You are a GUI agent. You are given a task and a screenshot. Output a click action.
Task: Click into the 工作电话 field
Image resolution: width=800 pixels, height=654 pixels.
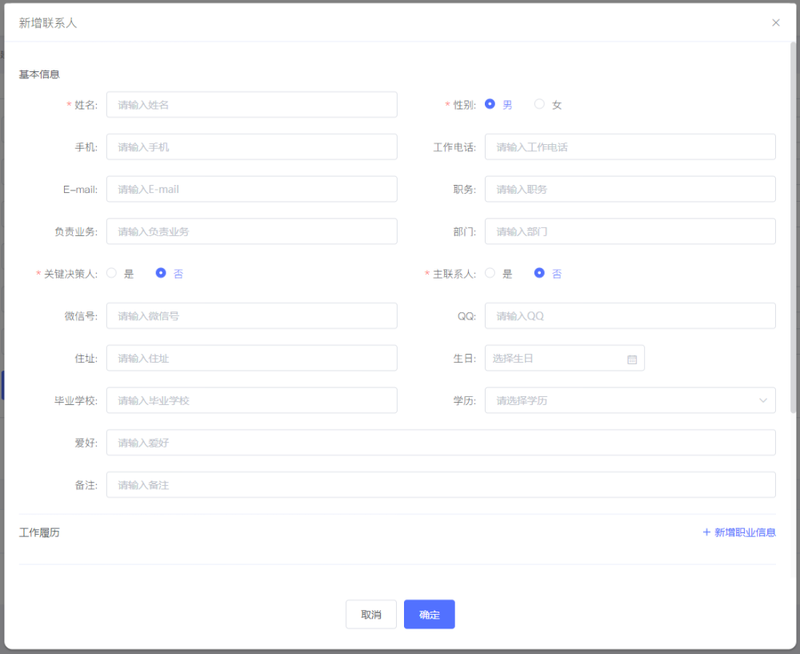pos(630,147)
